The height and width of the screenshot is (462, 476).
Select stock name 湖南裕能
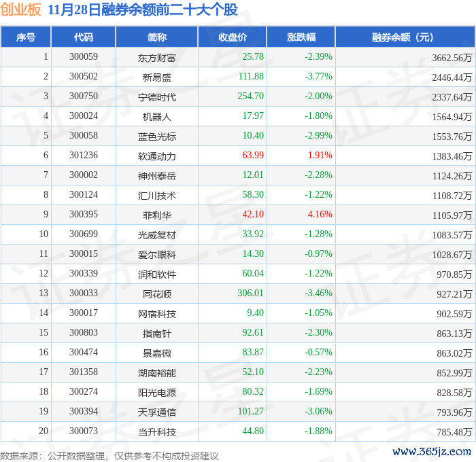[x=157, y=373]
